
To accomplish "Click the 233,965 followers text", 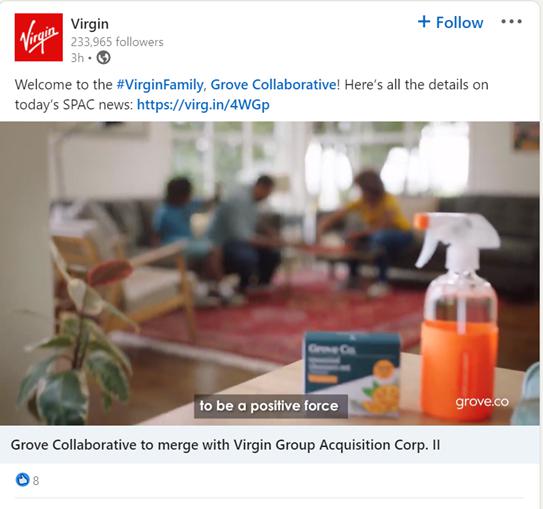I will tap(117, 42).
